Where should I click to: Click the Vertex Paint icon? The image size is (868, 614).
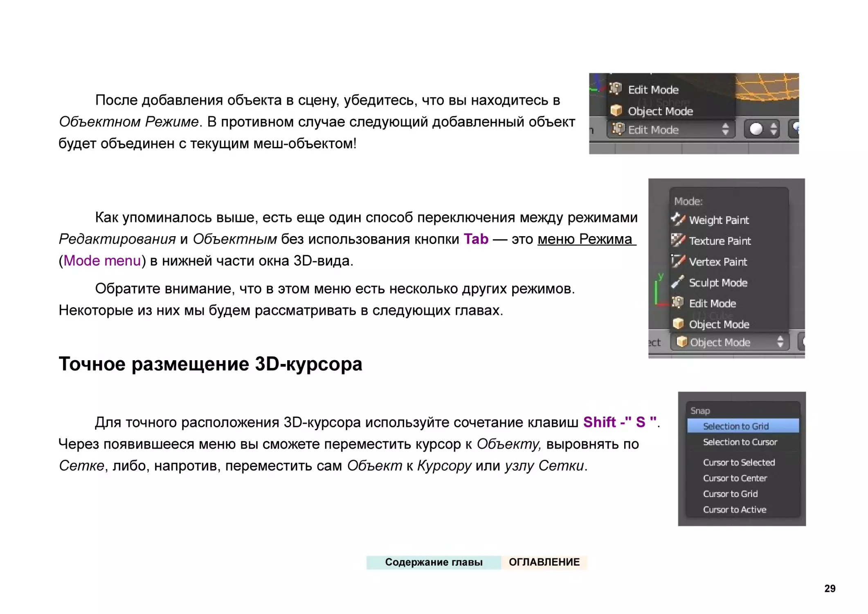(x=677, y=261)
